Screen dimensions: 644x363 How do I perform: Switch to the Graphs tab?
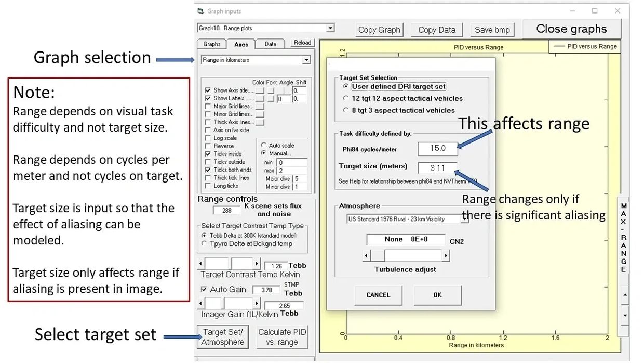(212, 44)
